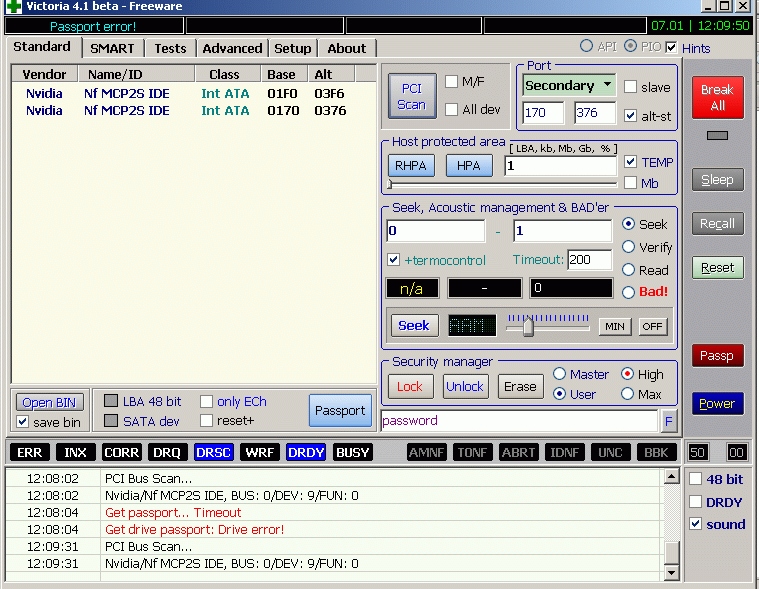Click the DRSC status indicator

point(213,453)
